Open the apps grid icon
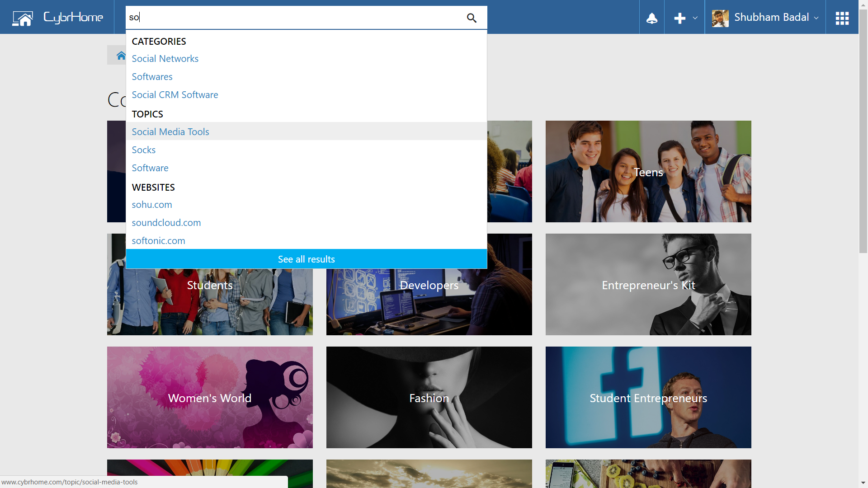The image size is (868, 488). point(842,18)
